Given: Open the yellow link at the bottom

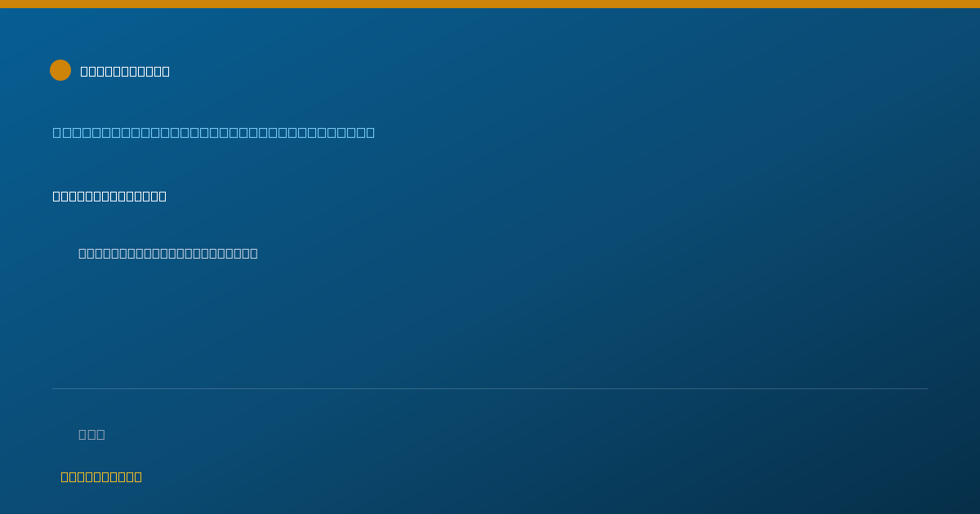Looking at the screenshot, I should tap(101, 476).
